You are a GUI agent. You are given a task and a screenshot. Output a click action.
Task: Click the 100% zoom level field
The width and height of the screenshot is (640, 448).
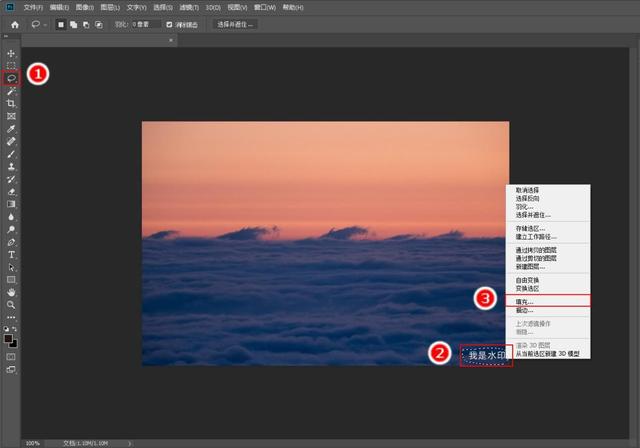[33, 443]
